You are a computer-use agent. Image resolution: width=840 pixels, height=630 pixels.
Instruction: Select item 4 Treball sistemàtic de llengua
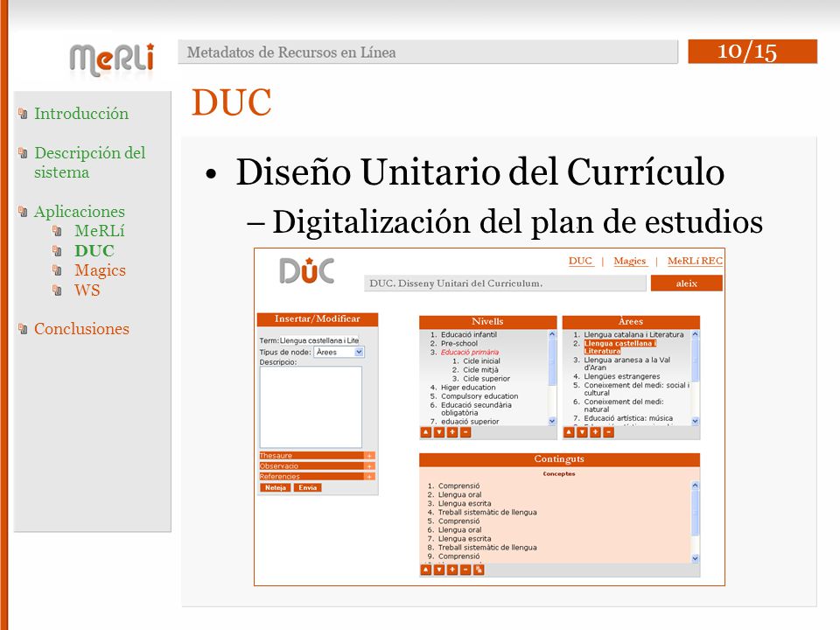(487, 512)
